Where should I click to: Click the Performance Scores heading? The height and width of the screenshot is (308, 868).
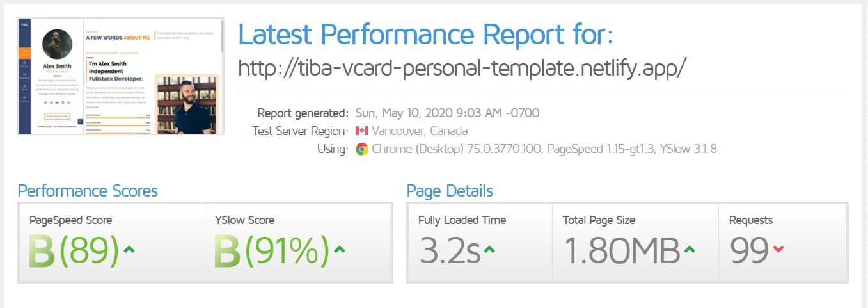pyautogui.click(x=88, y=191)
